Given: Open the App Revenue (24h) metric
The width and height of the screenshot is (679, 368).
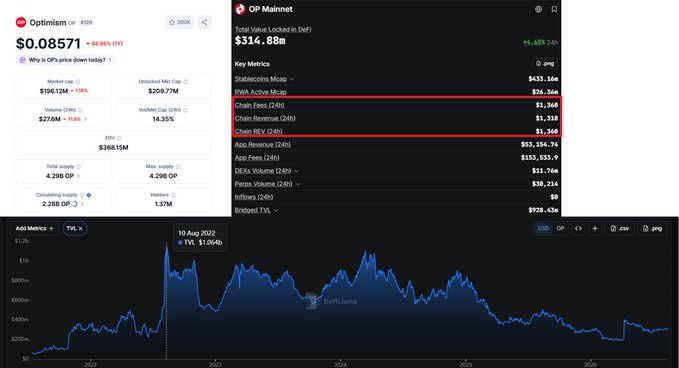Looking at the screenshot, I should click(x=262, y=144).
